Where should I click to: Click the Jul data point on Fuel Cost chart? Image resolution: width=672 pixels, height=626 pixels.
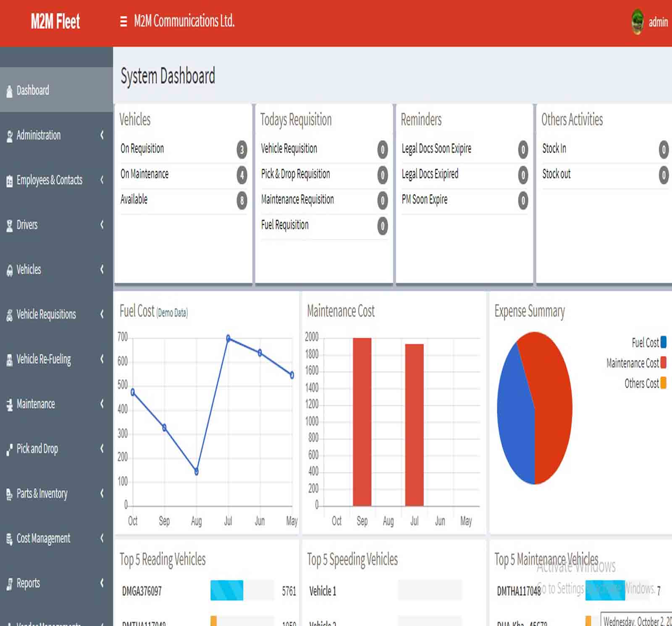pos(228,338)
